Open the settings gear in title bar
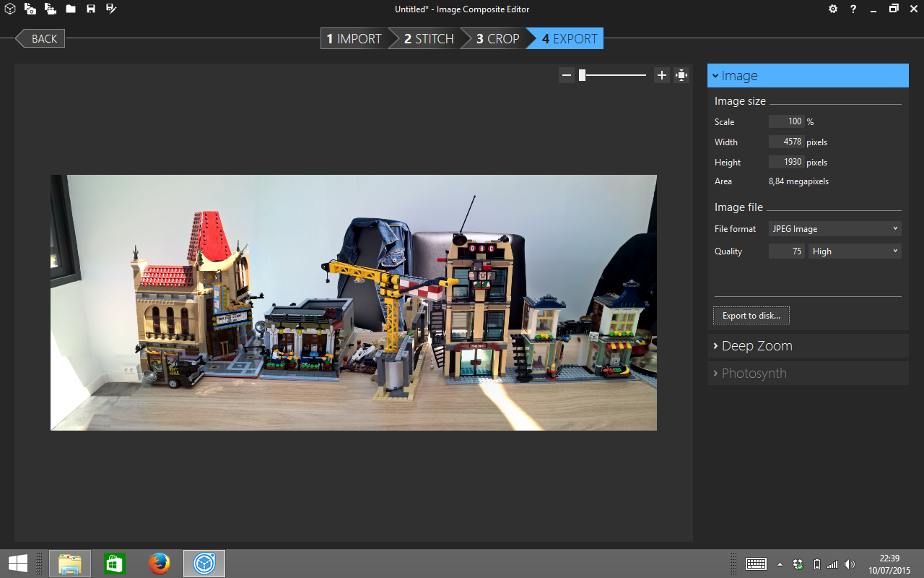The image size is (924, 578). [833, 9]
